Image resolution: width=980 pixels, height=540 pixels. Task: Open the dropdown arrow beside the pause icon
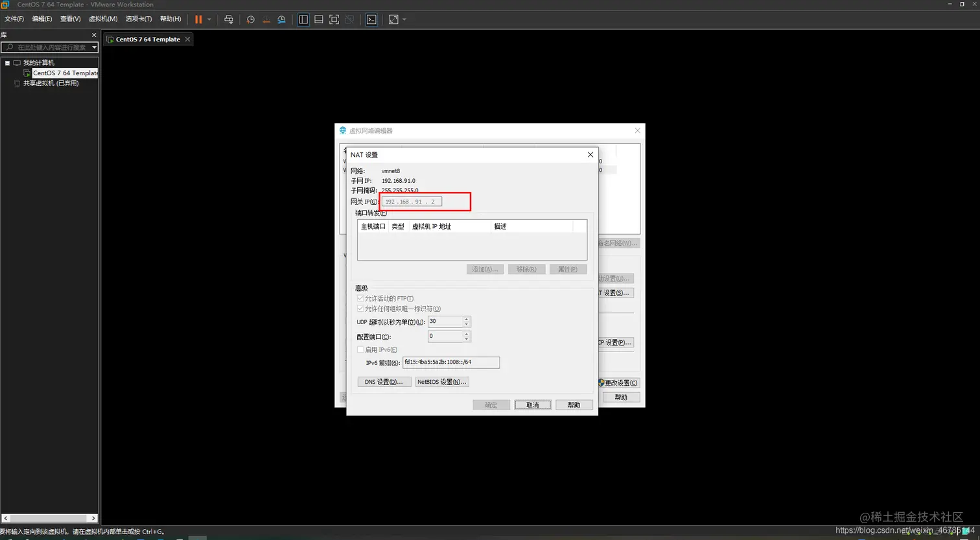(209, 19)
